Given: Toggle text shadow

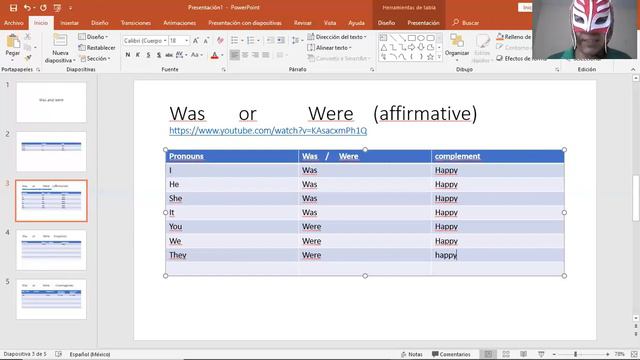Looking at the screenshot, I should [x=158, y=55].
